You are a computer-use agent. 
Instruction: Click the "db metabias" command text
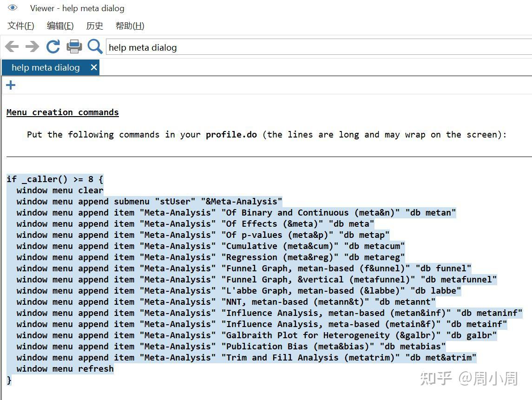(x=413, y=347)
